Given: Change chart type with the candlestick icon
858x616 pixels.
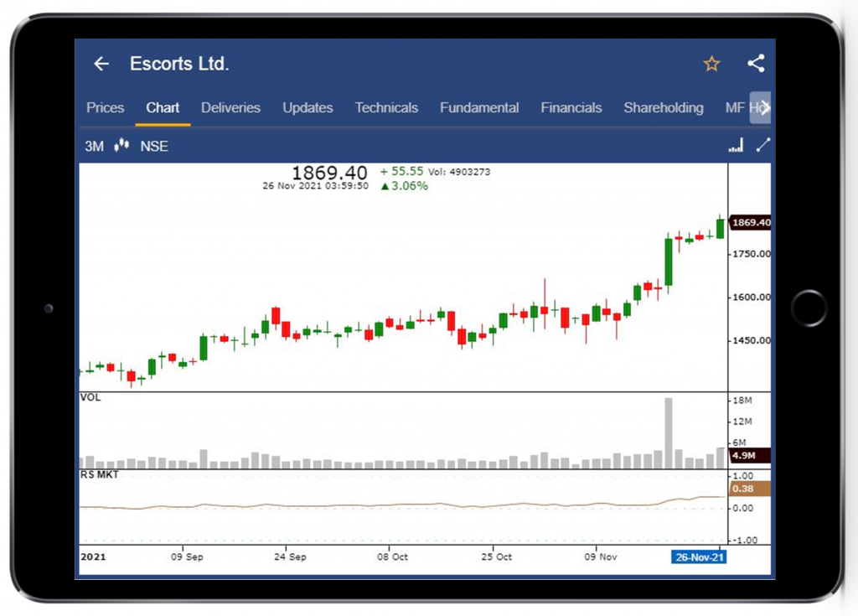Looking at the screenshot, I should point(121,145).
